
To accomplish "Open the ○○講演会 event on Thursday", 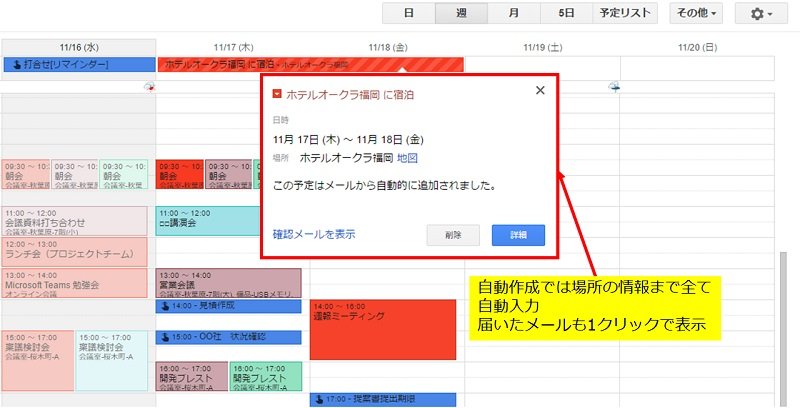I will coord(208,221).
